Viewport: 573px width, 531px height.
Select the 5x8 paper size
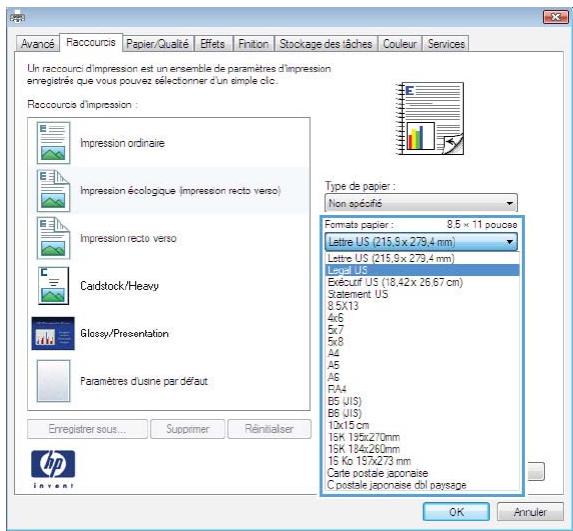click(422, 342)
